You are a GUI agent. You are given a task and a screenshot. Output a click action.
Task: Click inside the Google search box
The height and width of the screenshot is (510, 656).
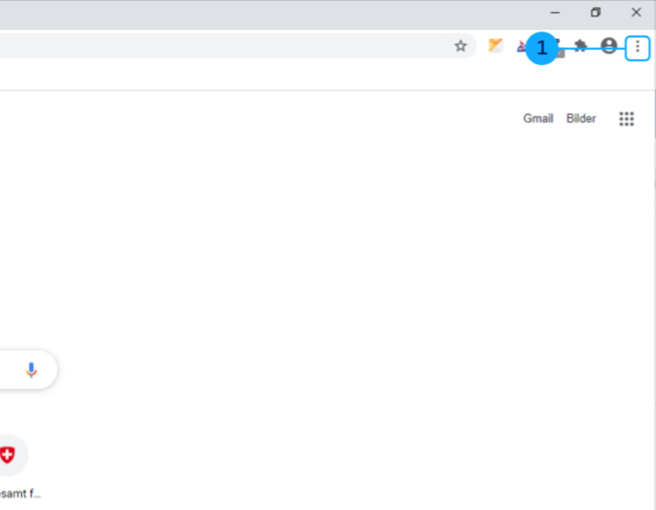(x=8, y=370)
